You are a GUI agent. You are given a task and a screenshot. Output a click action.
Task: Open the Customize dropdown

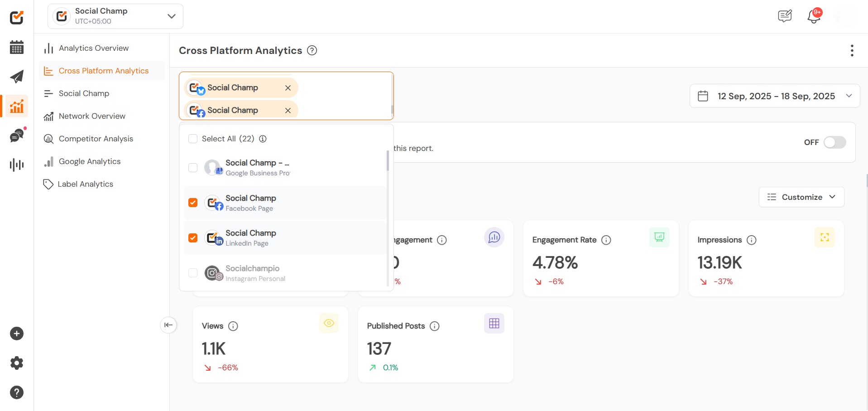801,197
